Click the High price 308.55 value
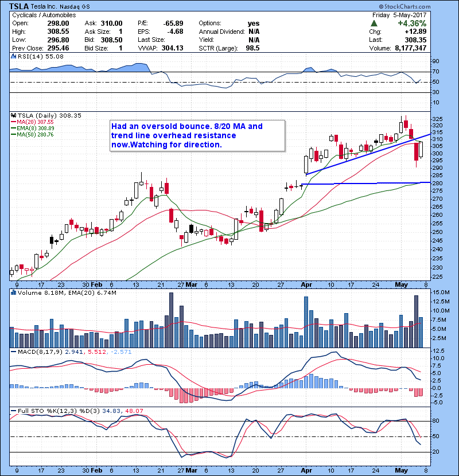Screen dimensions: 459x476 coord(58,32)
